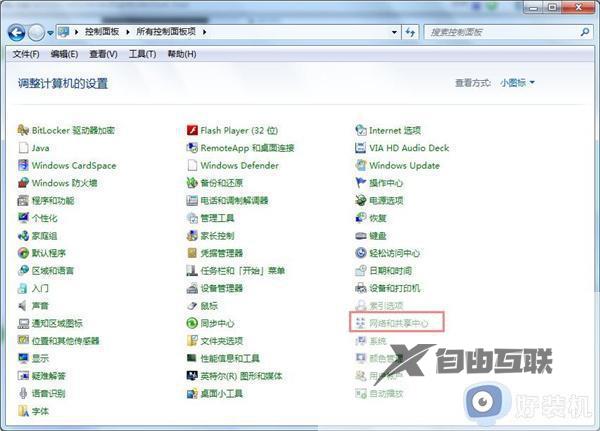This screenshot has width=600, height=431.
Task: Expand the arrow after 所有控制面板项 breadcrumb
Action: pyautogui.click(x=205, y=32)
